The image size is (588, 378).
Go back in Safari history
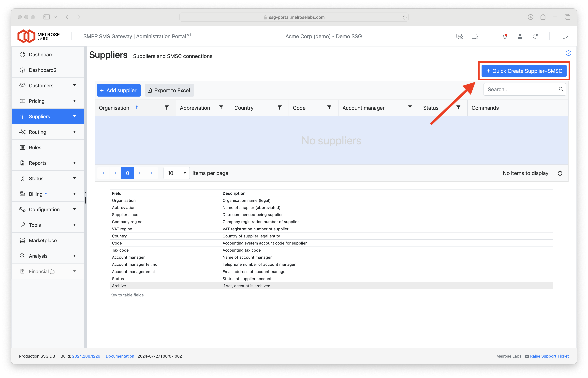67,17
